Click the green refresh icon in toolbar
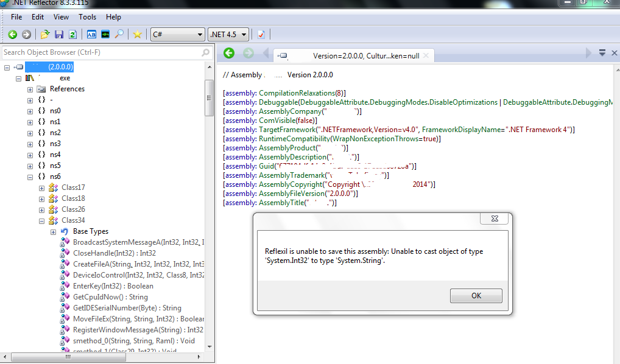Screen dimensions: 620x364 click(x=72, y=34)
